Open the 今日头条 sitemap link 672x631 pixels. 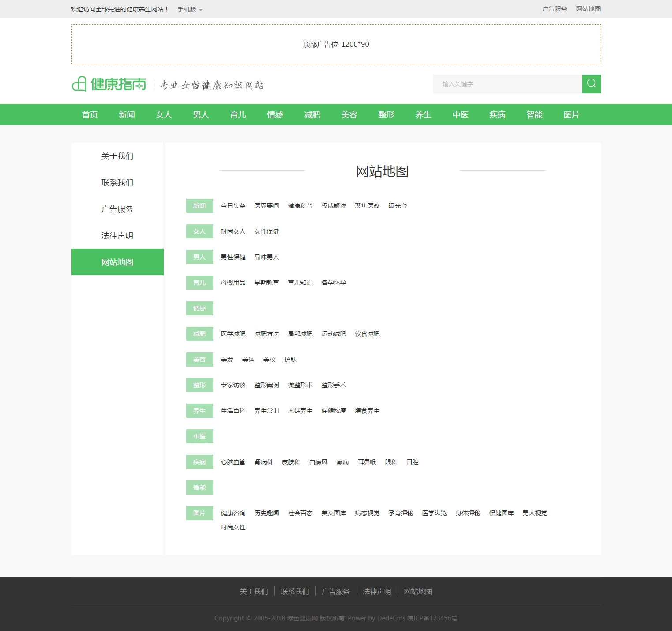pos(233,206)
